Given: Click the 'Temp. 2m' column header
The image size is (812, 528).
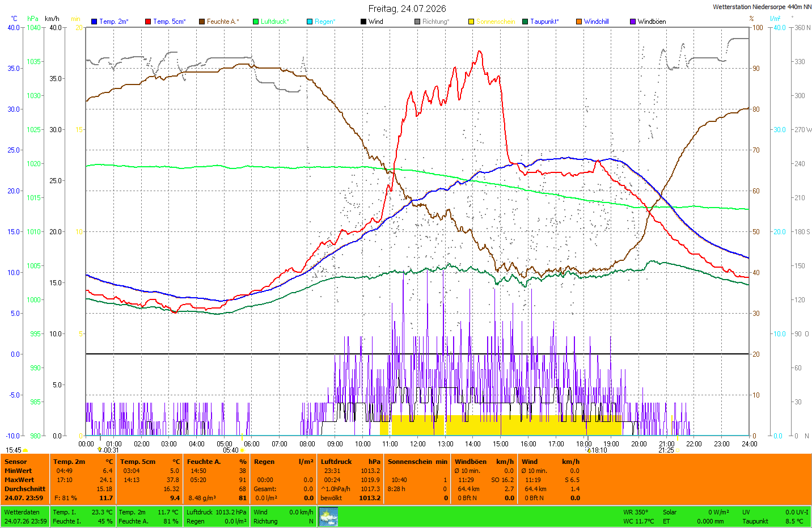Looking at the screenshot, I should (x=69, y=462).
